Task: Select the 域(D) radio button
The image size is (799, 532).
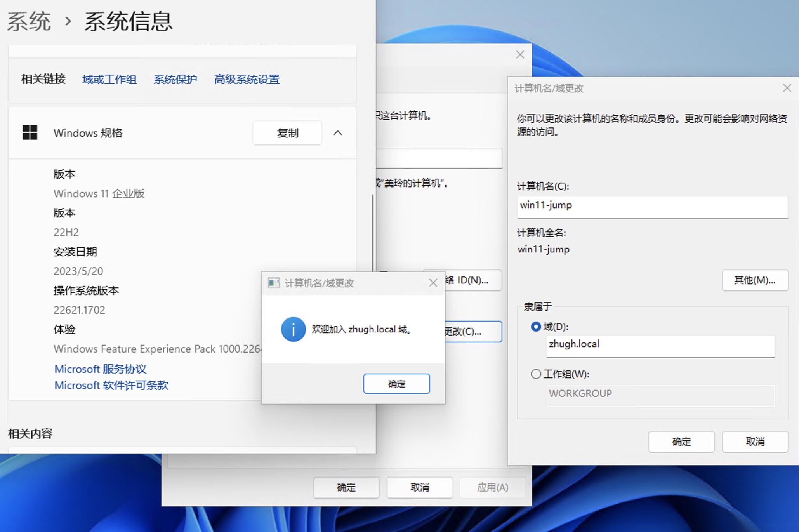Action: pos(536,327)
